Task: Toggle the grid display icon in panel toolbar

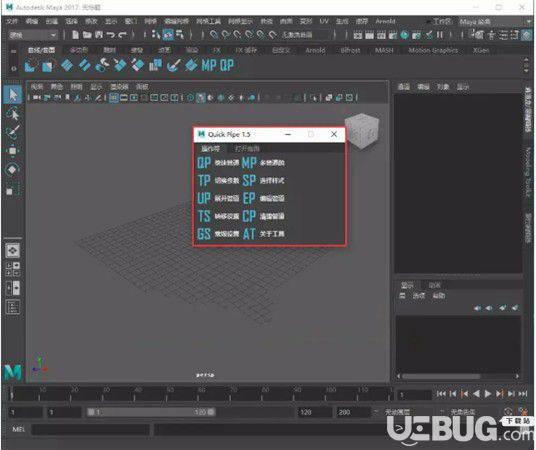Action: [114, 98]
